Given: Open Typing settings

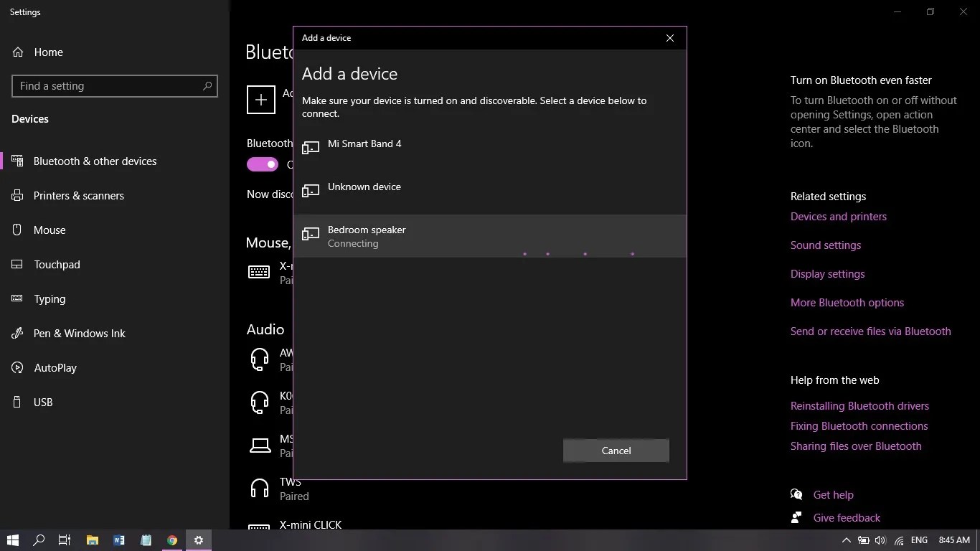Looking at the screenshot, I should click(50, 298).
